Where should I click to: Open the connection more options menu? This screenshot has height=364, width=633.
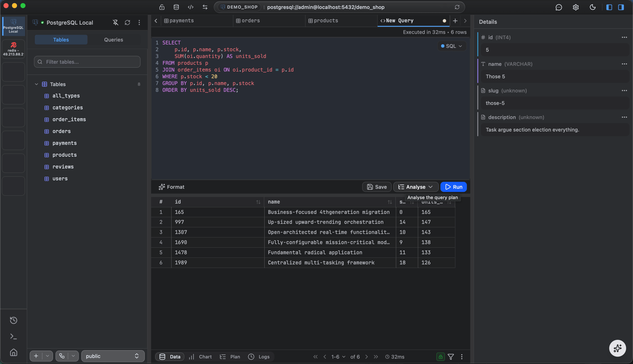click(139, 22)
